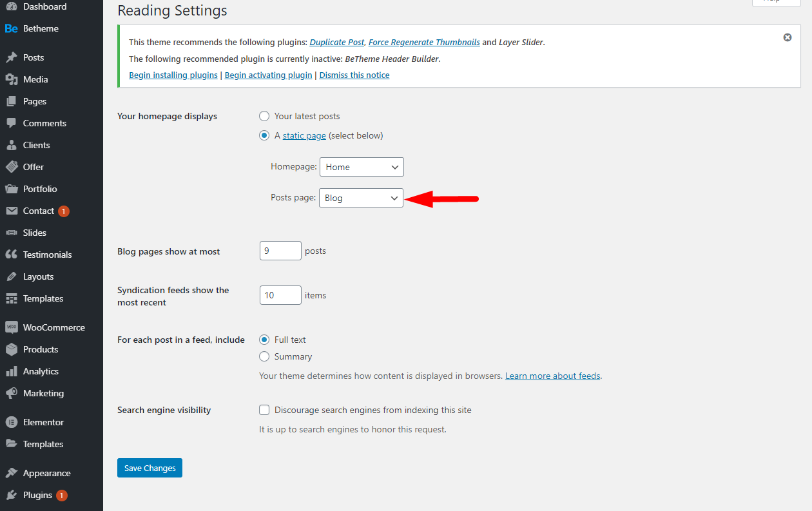Click the 'Search engine visibility' label
Viewport: 812px width, 511px height.
click(164, 410)
